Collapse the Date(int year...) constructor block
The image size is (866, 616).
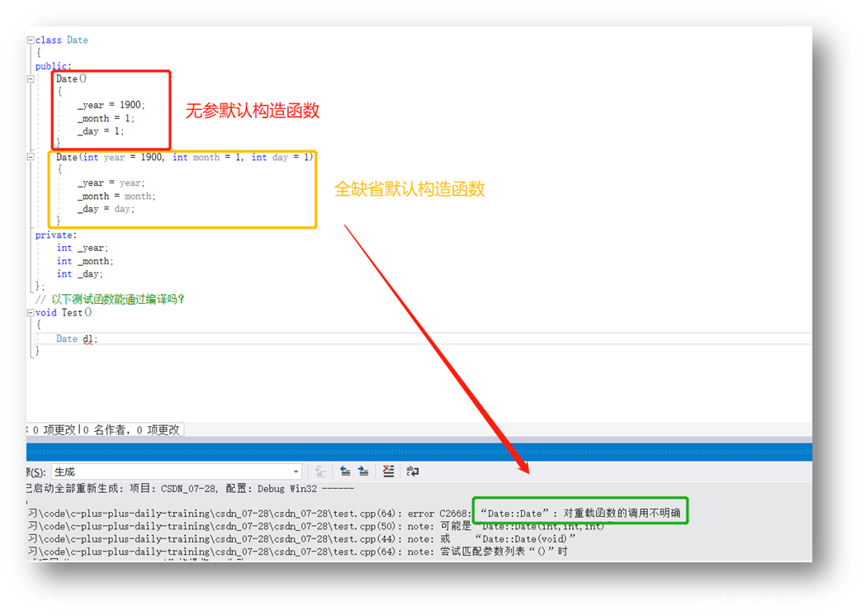tap(31, 157)
